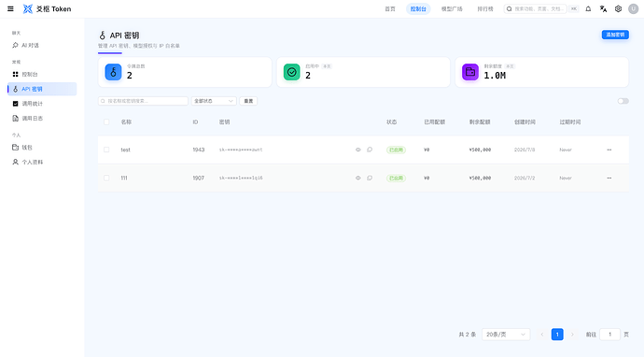
Task: Go to the home tab in top nav
Action: (390, 8)
